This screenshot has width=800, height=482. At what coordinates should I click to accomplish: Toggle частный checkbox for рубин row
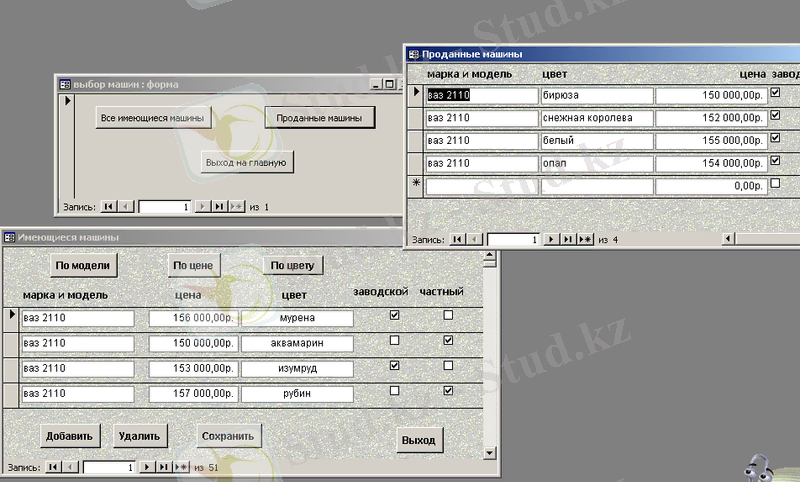[x=448, y=391]
